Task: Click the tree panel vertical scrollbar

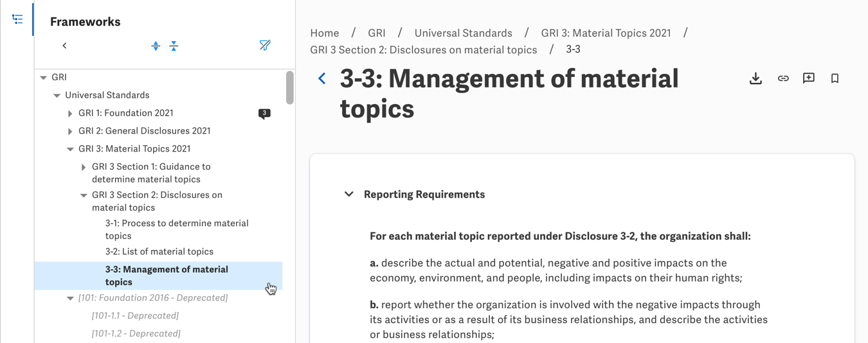Action: click(290, 87)
